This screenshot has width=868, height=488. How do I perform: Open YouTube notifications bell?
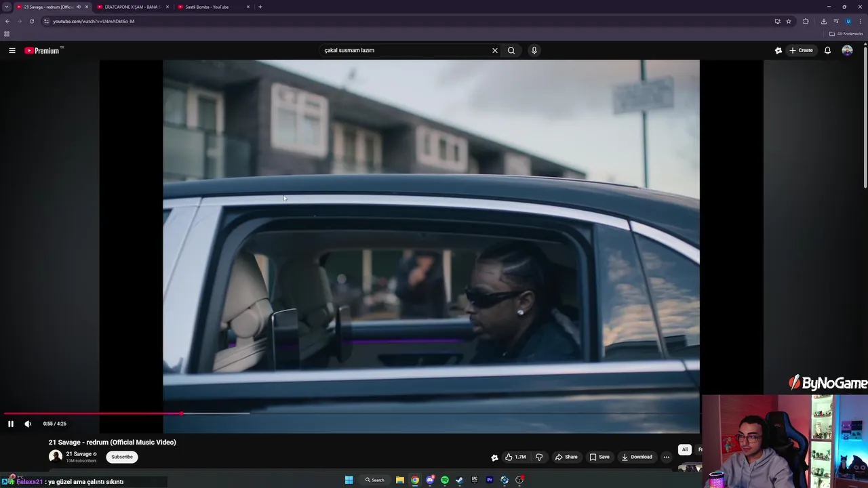(827, 50)
